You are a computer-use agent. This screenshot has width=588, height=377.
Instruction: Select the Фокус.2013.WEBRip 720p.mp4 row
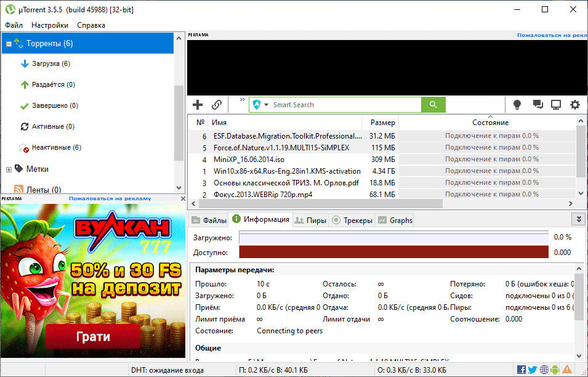click(382, 194)
